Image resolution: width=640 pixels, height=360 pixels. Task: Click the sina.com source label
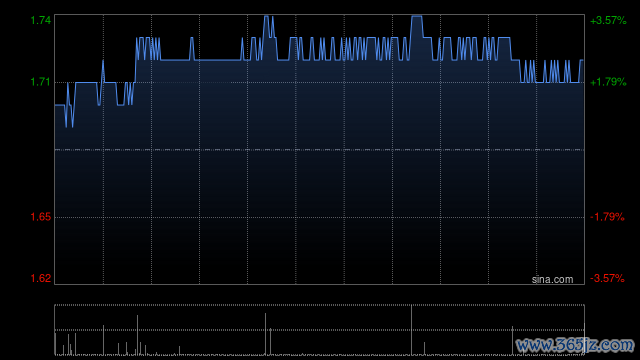coord(552,280)
